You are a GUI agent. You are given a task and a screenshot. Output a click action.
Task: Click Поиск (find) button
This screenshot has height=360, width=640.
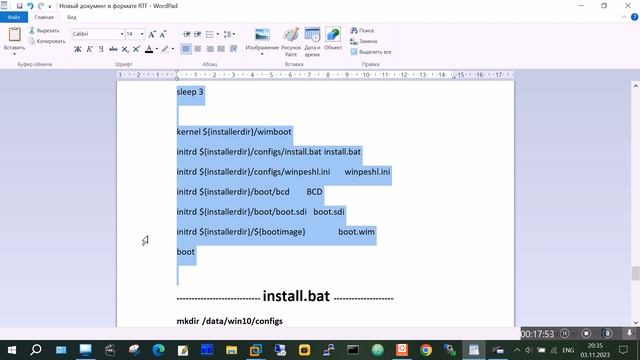(x=362, y=31)
